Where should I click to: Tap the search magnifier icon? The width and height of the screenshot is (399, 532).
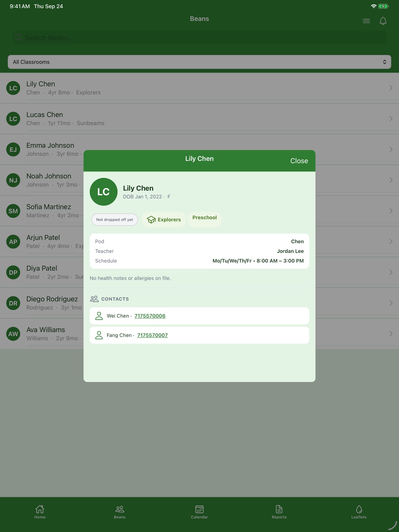tap(19, 38)
